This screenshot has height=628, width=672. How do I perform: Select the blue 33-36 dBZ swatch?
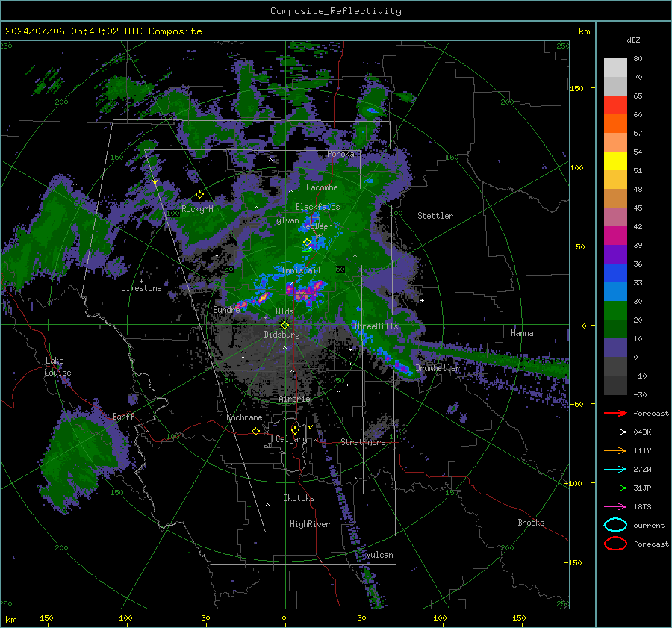click(x=615, y=273)
